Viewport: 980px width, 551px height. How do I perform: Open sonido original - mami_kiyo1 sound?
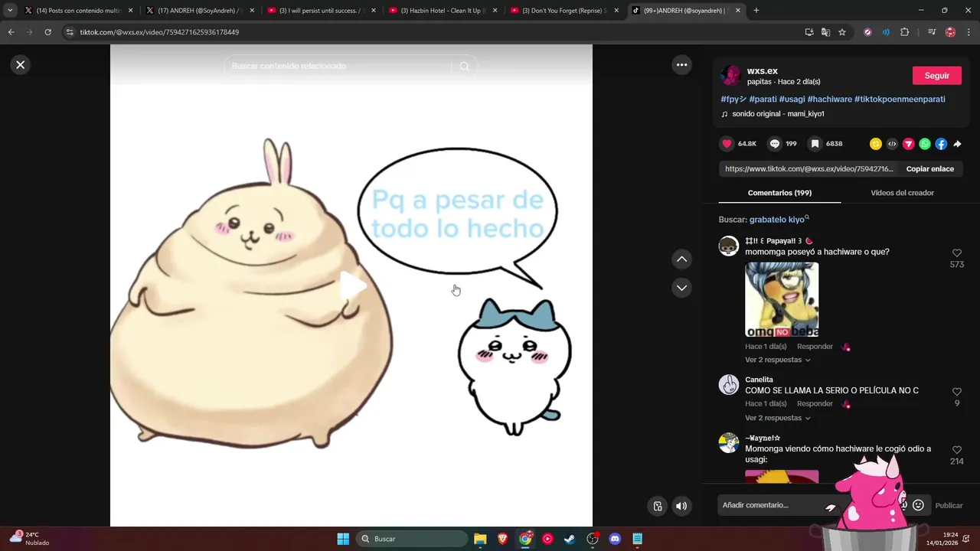(x=778, y=114)
